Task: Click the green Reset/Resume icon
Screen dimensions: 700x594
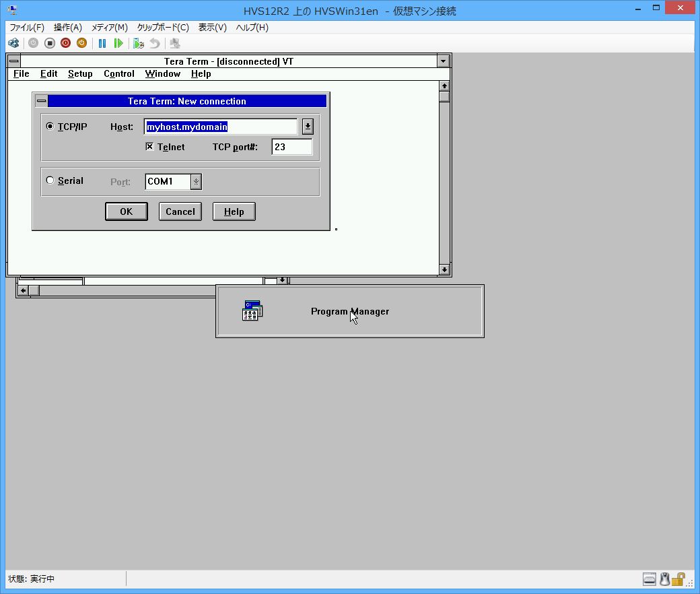Action: [x=118, y=43]
